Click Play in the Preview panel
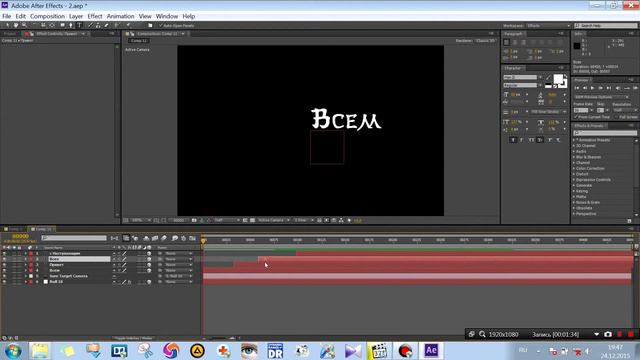This screenshot has width=640, height=360. (x=592, y=88)
